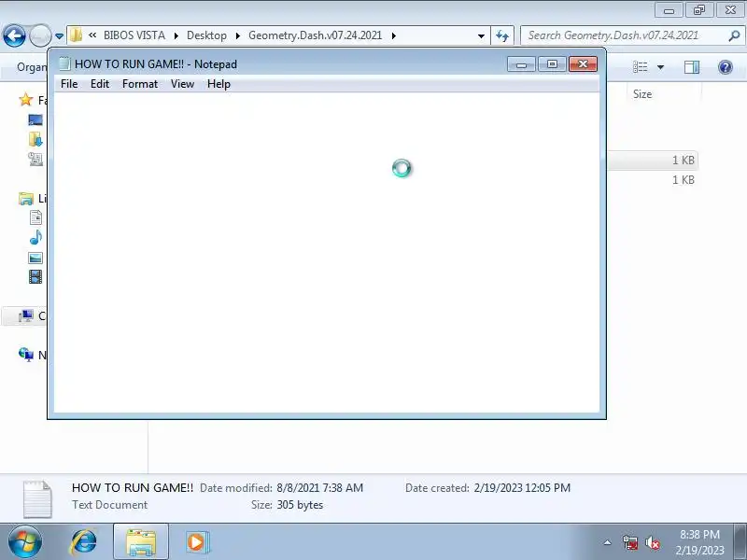This screenshot has height=560, width=747.
Task: Click the text document icon in details pane
Action: [37, 499]
